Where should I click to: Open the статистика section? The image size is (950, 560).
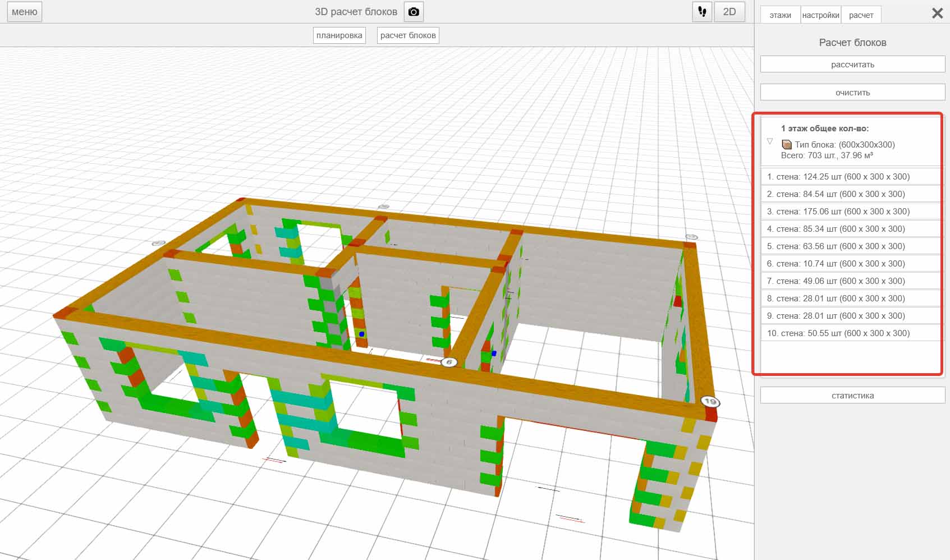(x=852, y=396)
